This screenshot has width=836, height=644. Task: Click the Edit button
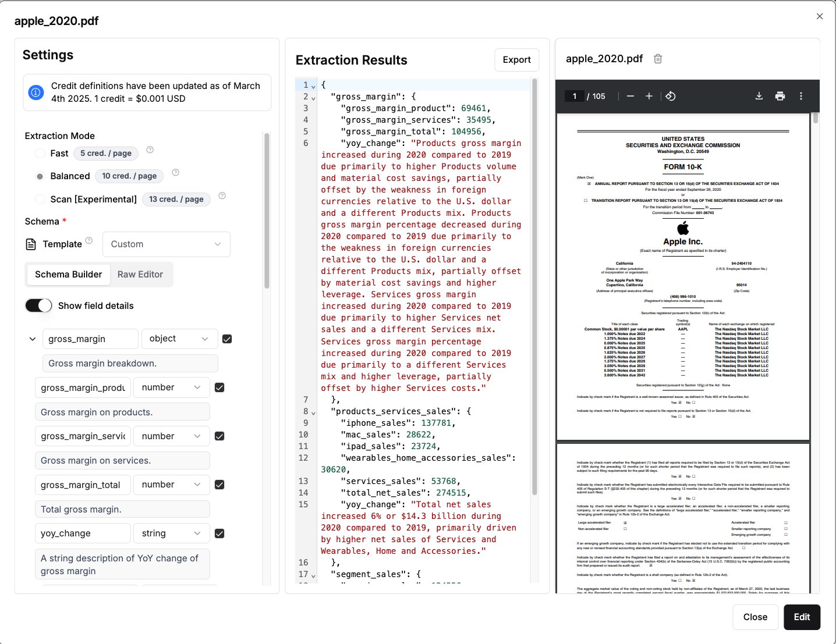(802, 617)
